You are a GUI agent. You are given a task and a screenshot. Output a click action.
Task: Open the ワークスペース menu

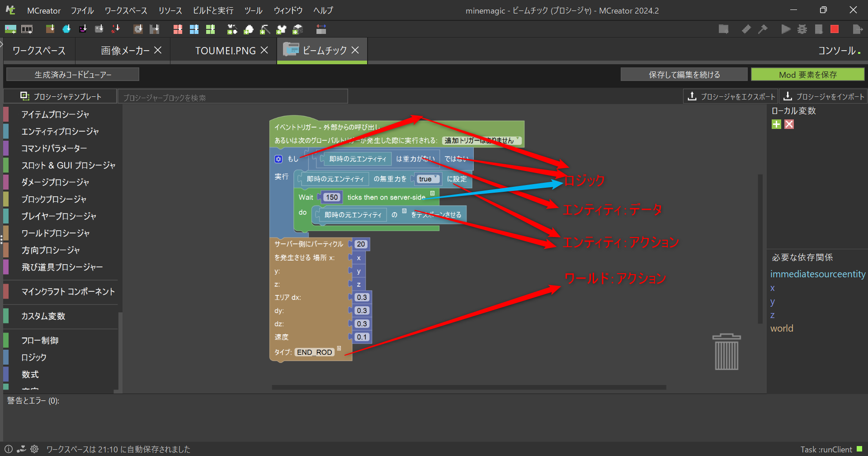pos(126,10)
